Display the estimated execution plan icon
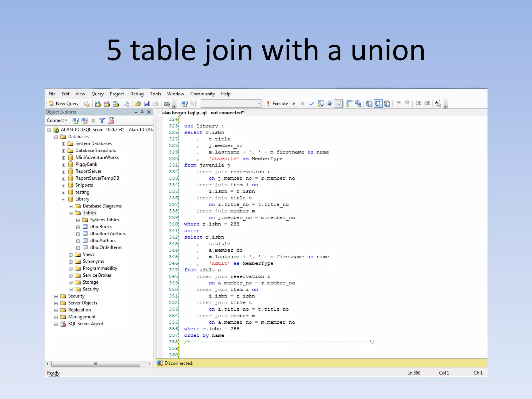Screen dimensions: 532x399 (321, 104)
